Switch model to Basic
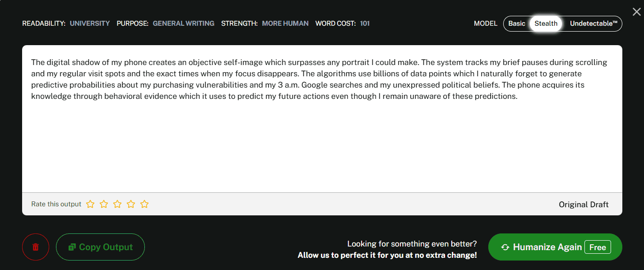 517,23
